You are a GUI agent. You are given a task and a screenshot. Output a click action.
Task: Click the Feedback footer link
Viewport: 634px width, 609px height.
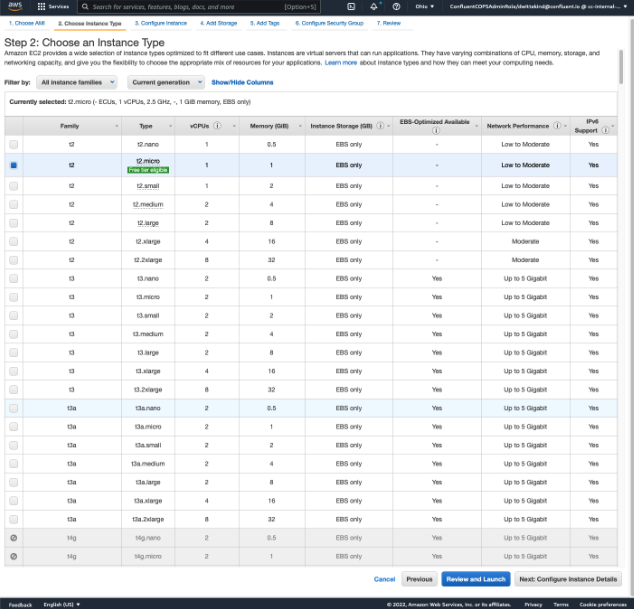(x=20, y=605)
